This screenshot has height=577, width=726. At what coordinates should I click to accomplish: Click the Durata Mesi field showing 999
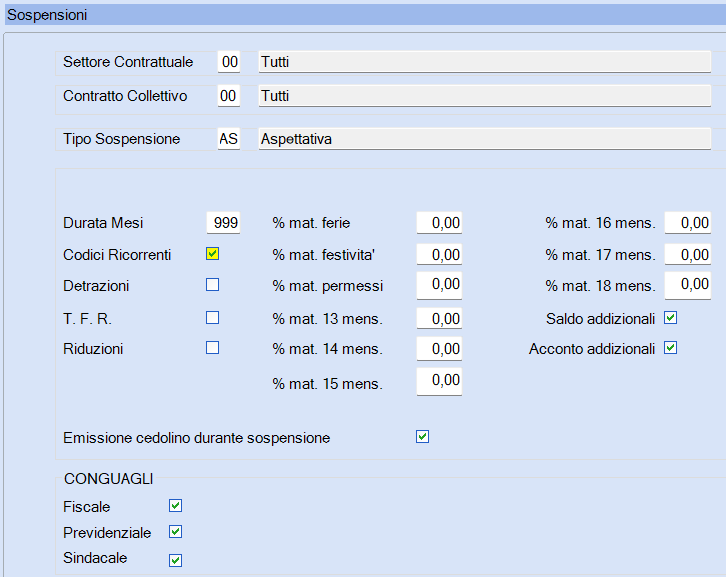pos(223,223)
